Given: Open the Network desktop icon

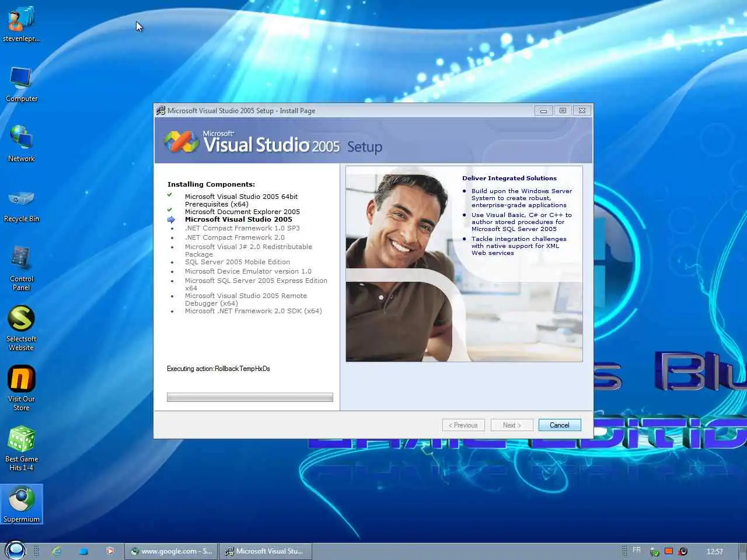Looking at the screenshot, I should coord(22,144).
